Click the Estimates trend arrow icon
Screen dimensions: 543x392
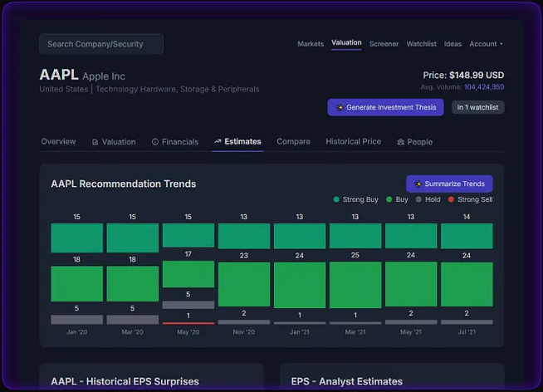[x=218, y=142]
